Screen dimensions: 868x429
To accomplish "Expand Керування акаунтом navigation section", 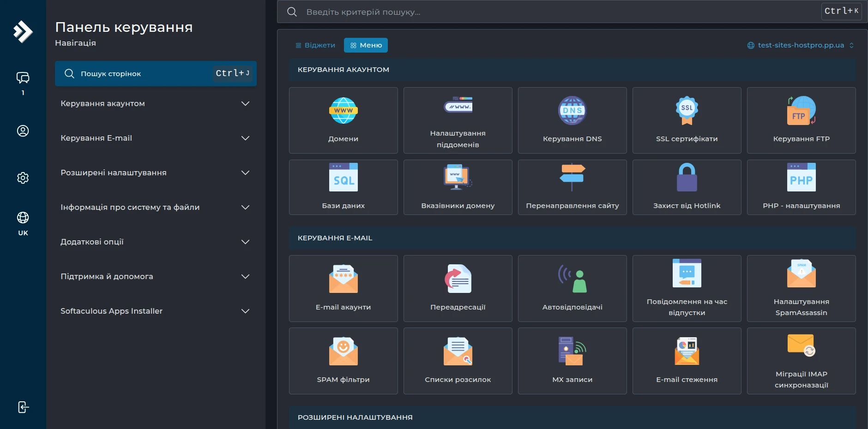I will pos(155,103).
